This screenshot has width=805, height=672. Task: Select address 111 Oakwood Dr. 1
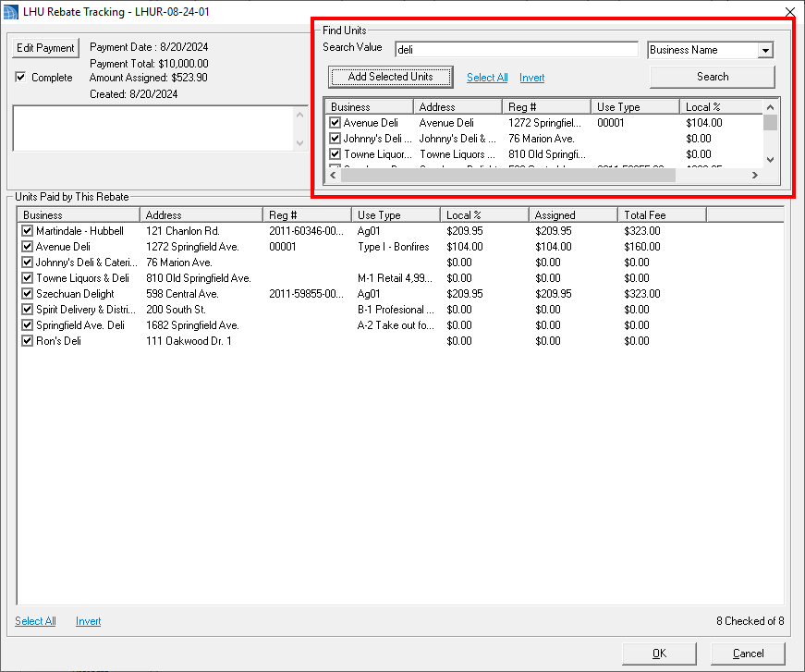pos(189,341)
